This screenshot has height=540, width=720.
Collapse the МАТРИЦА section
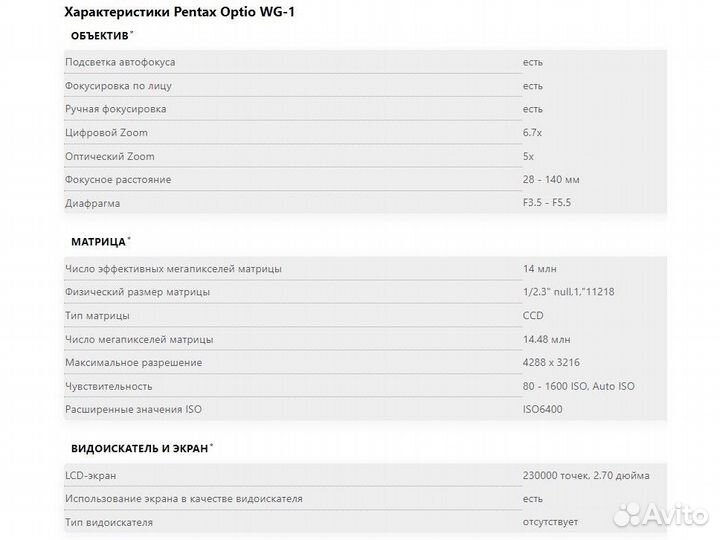coord(98,242)
